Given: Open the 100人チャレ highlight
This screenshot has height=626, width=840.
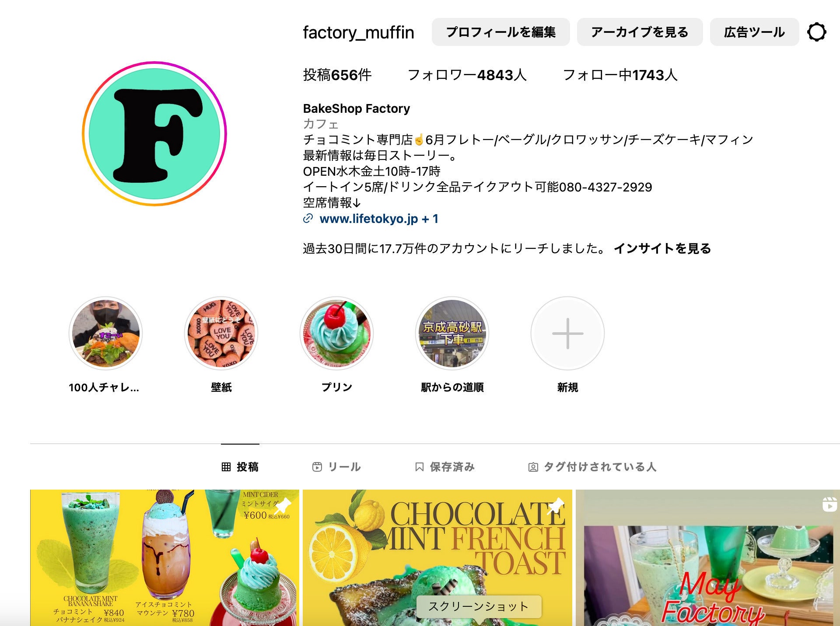Looking at the screenshot, I should point(105,334).
